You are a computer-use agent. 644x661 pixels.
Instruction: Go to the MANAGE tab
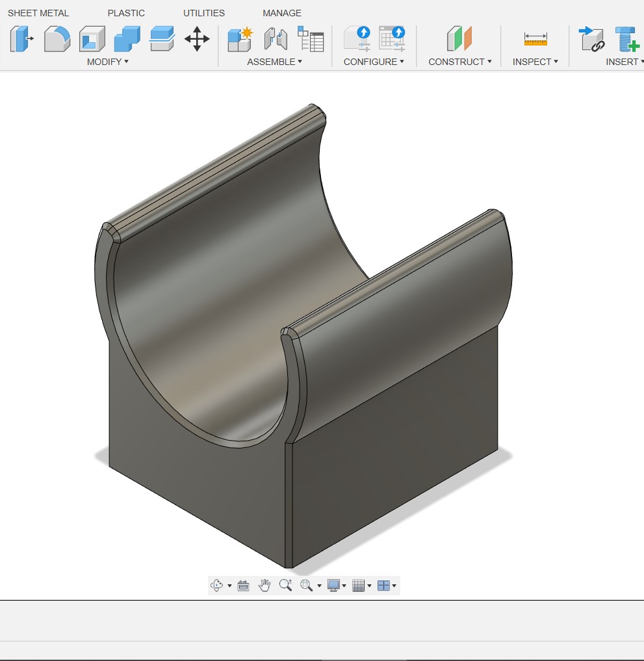pos(282,13)
